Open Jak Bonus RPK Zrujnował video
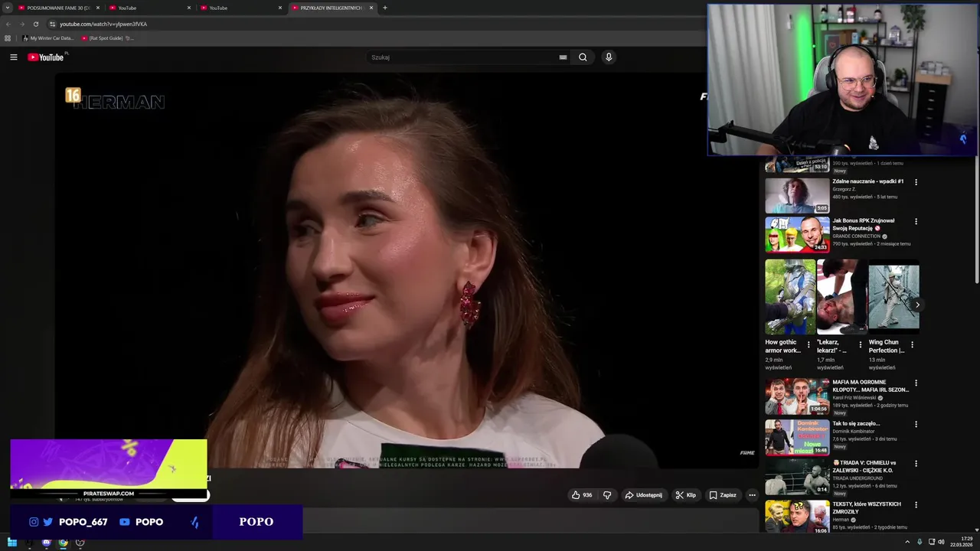The image size is (980, 551). (x=863, y=224)
